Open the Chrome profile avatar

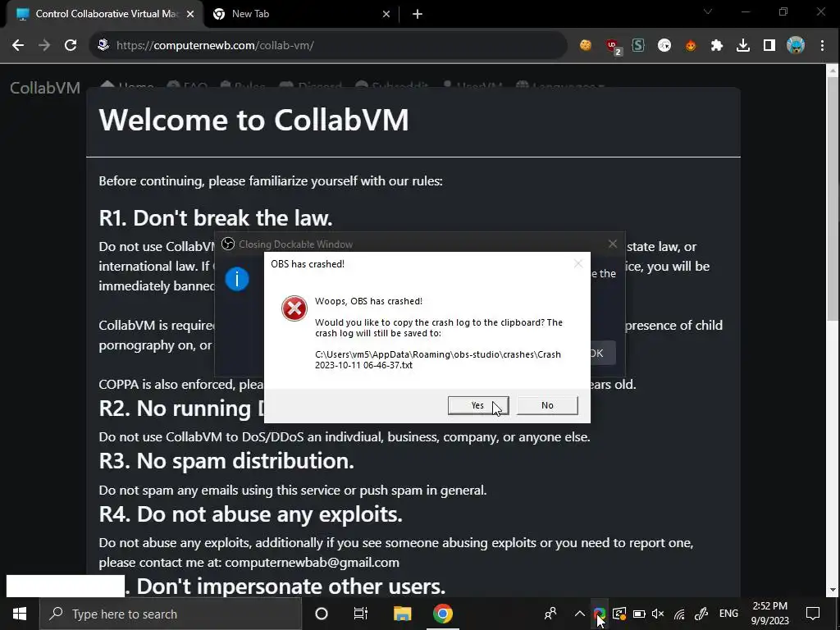pos(796,46)
